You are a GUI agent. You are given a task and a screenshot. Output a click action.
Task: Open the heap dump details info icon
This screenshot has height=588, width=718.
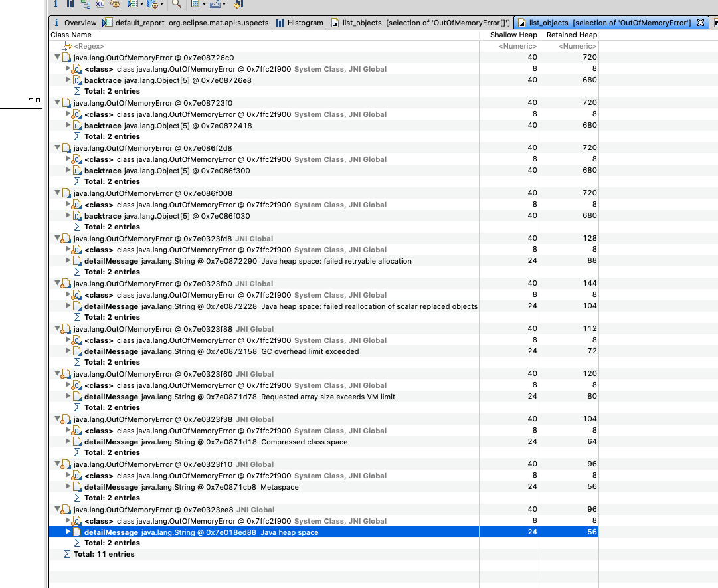(56, 5)
